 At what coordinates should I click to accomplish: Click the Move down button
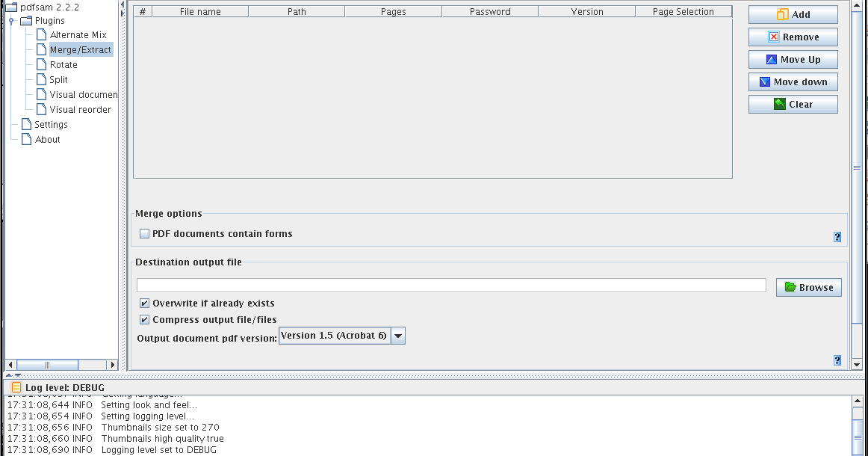click(x=793, y=82)
